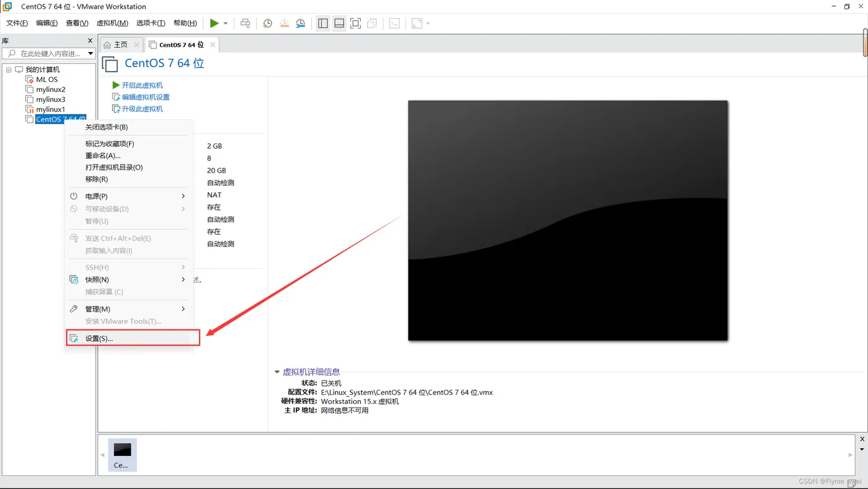Open the library search filter dropdown arrow
868x489 pixels.
pyautogui.click(x=91, y=53)
